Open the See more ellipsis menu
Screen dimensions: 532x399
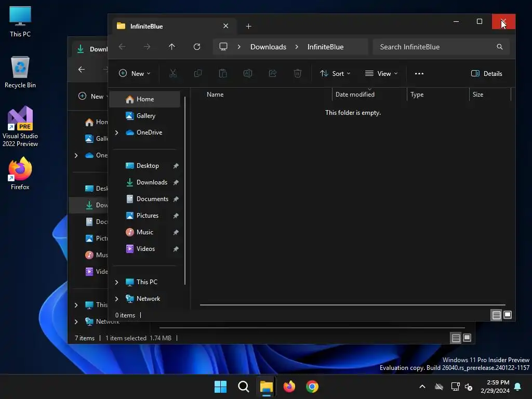click(x=419, y=73)
